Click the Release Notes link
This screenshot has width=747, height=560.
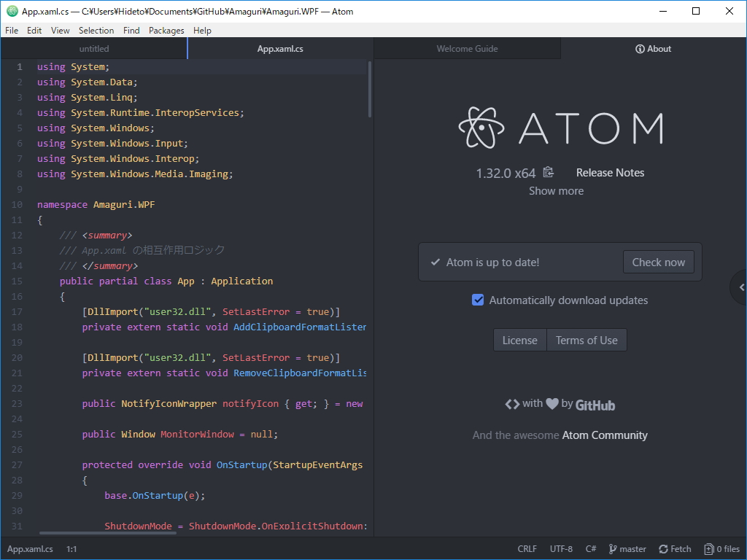click(x=610, y=172)
